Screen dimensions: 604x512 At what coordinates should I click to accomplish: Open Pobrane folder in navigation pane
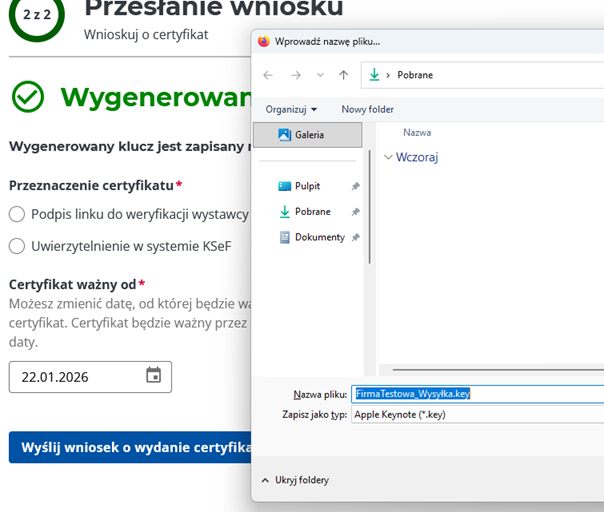(x=312, y=211)
